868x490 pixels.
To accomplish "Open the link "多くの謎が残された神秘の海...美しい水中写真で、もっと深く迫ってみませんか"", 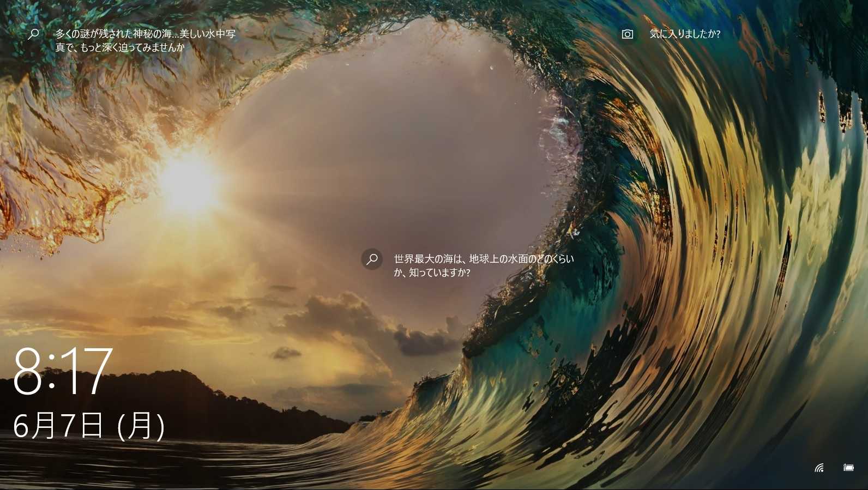I will (x=146, y=40).
